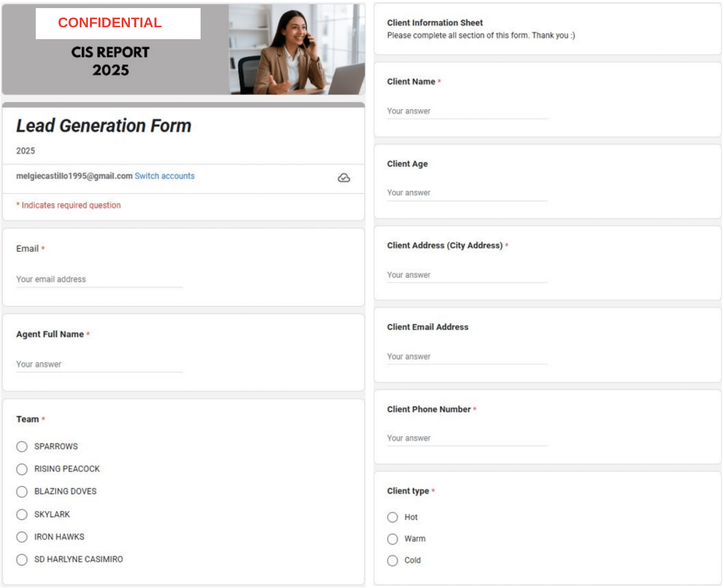Select BLAZING DOVES radio button
This screenshot has height=588, width=724.
pyautogui.click(x=22, y=492)
